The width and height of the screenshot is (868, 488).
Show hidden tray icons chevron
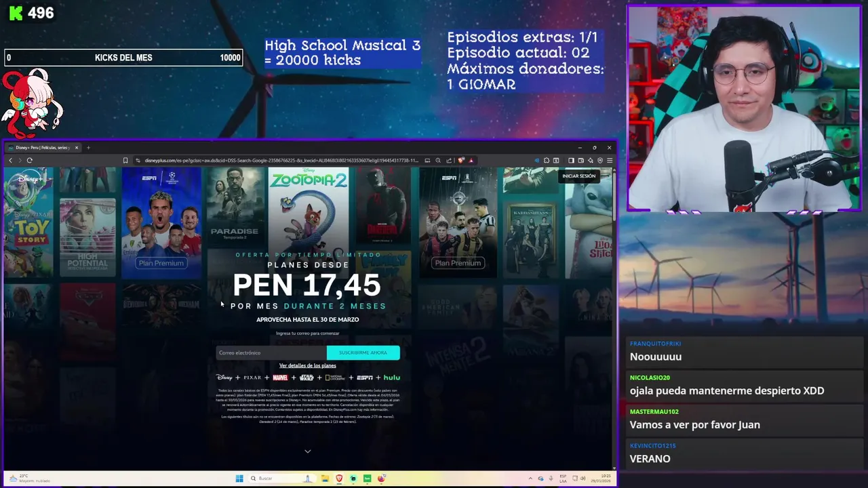(530, 479)
